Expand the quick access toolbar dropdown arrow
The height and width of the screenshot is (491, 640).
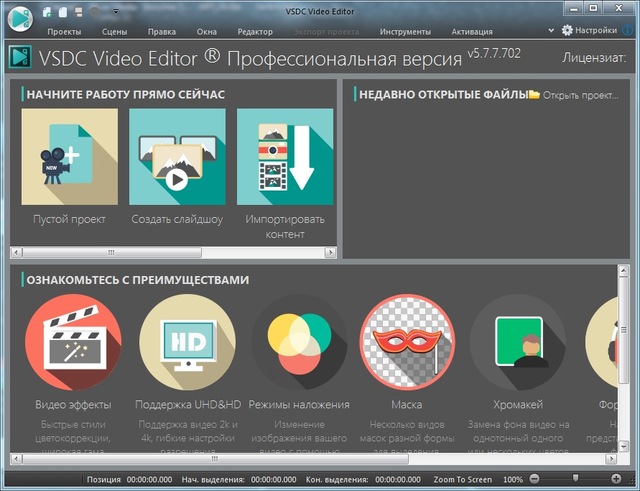(116, 13)
